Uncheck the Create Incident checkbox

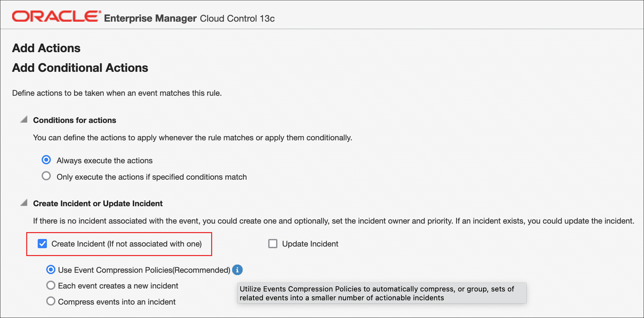click(x=42, y=244)
